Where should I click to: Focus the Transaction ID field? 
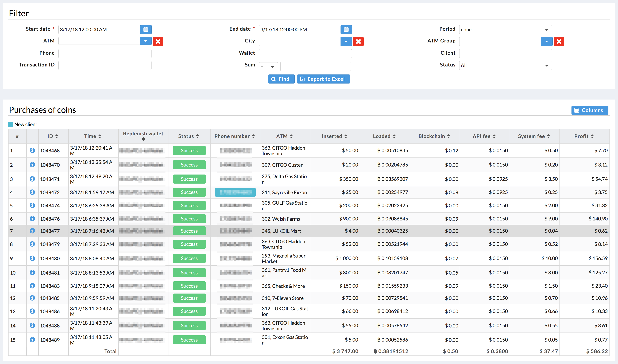105,65
